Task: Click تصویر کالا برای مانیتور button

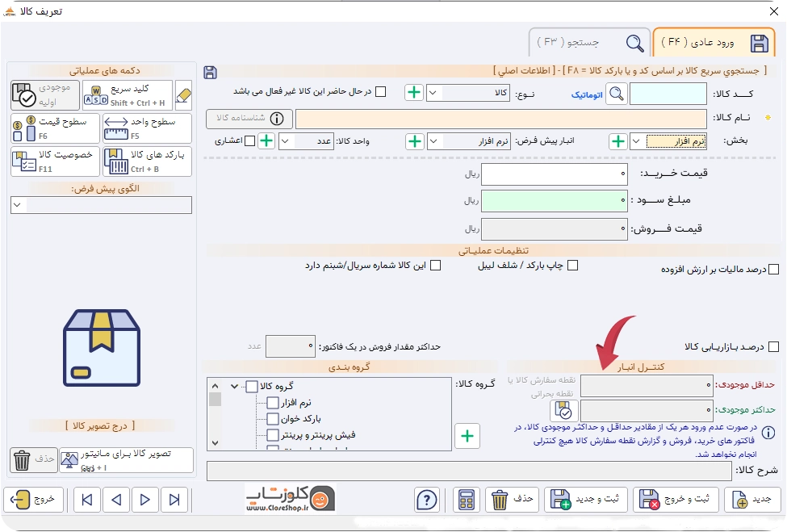Action: tap(126, 459)
